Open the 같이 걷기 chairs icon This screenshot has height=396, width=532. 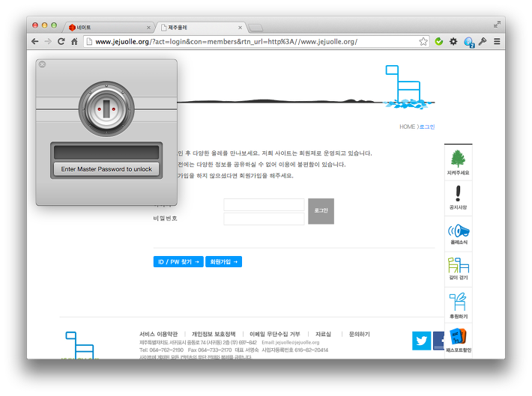pos(458,269)
